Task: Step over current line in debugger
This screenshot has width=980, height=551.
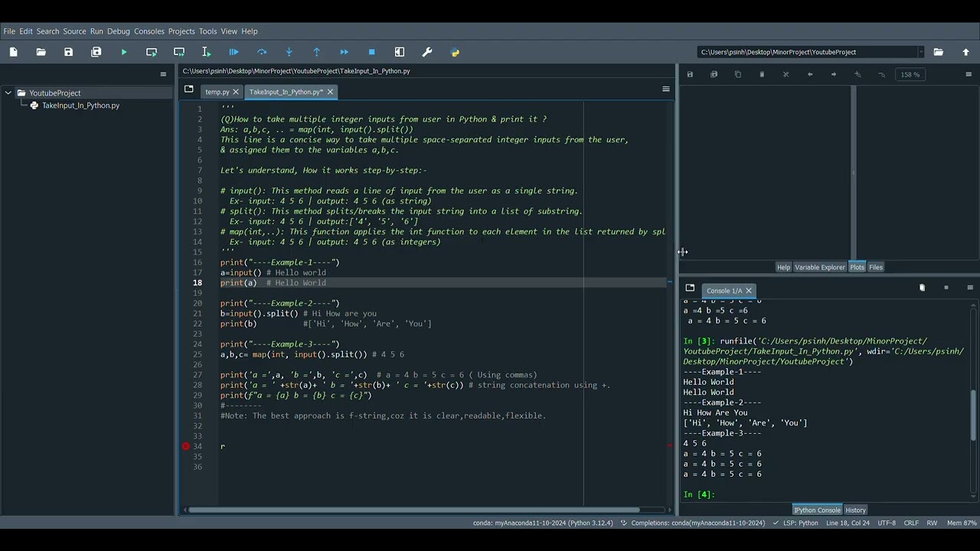Action: coord(262,52)
